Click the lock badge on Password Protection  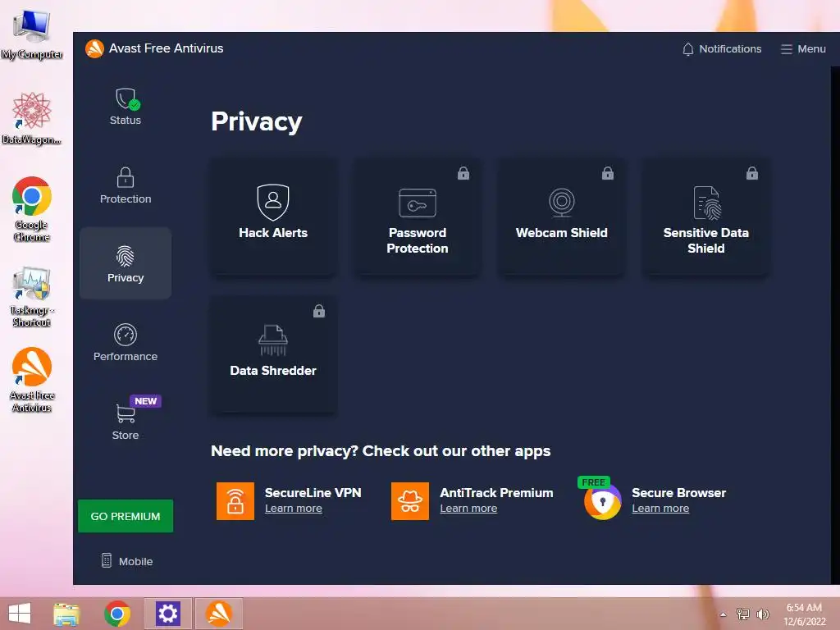463,173
